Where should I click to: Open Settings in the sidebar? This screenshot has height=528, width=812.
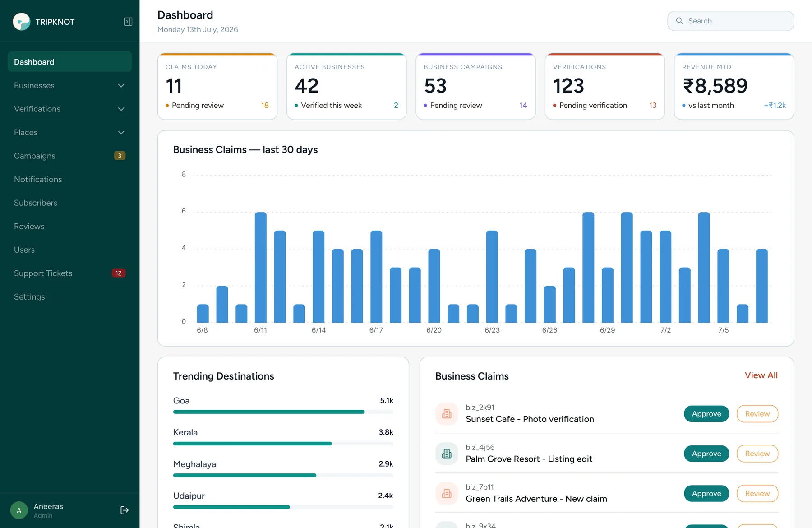[69, 296]
